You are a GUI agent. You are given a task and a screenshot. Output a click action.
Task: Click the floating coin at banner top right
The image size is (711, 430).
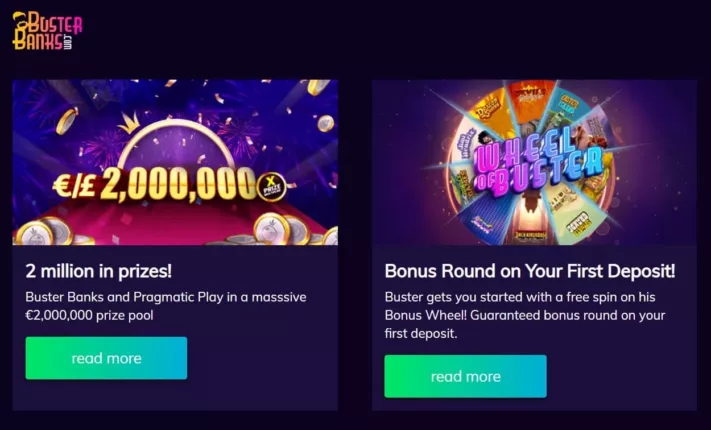(317, 87)
